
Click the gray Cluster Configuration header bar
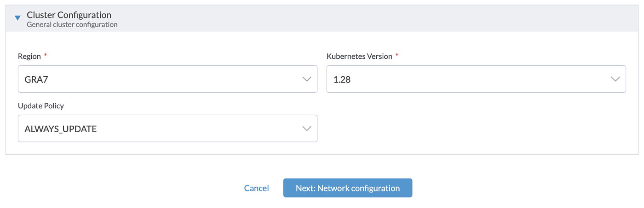pyautogui.click(x=368, y=18)
